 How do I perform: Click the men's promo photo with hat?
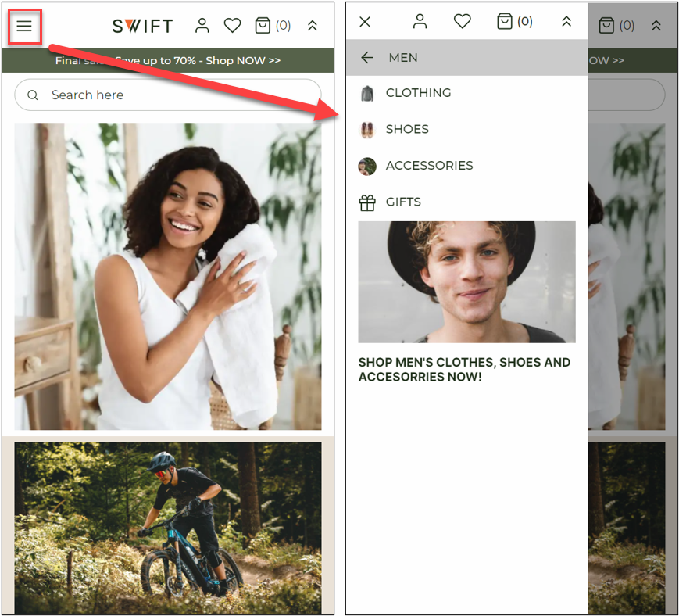466,281
